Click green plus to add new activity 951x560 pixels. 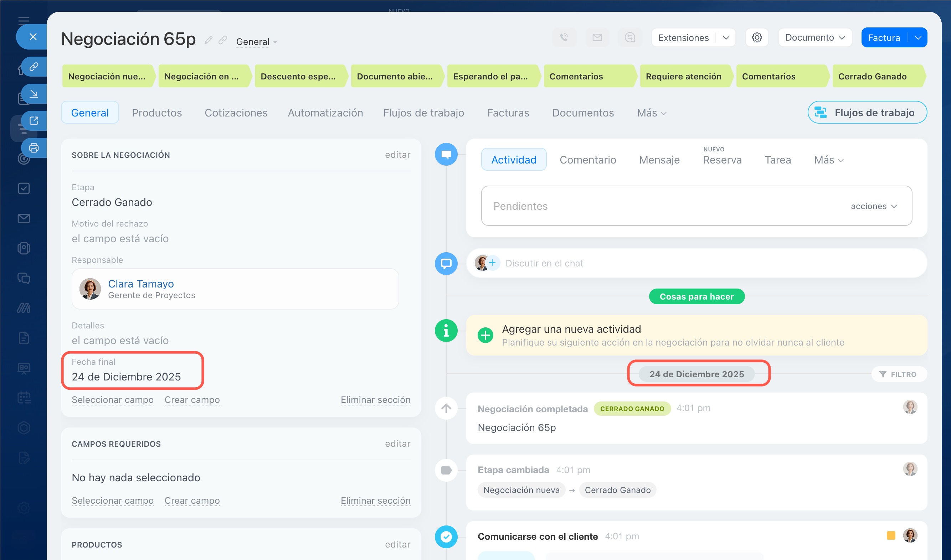[485, 335]
